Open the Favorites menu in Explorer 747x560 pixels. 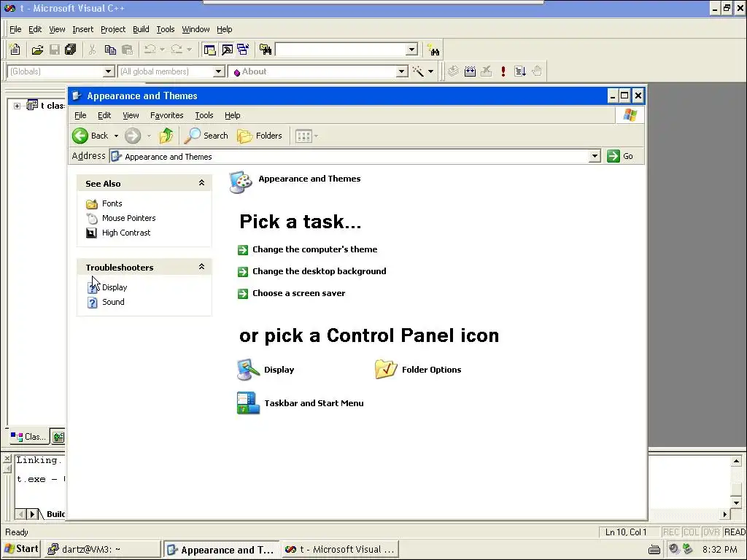point(167,116)
